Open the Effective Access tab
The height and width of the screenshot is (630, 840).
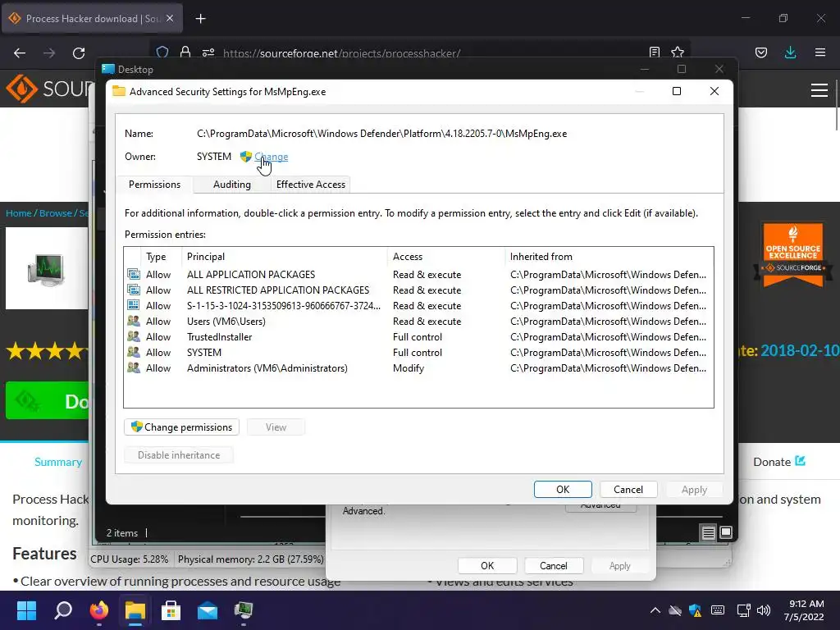pyautogui.click(x=311, y=185)
